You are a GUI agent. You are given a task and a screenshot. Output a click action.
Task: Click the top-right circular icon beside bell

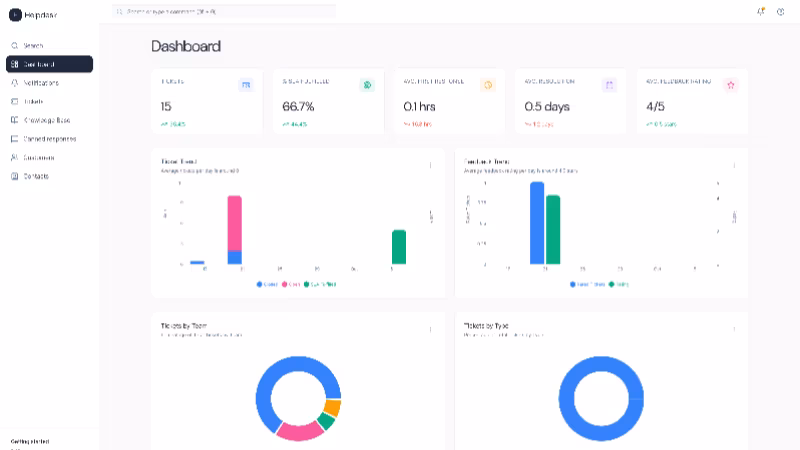tap(781, 11)
